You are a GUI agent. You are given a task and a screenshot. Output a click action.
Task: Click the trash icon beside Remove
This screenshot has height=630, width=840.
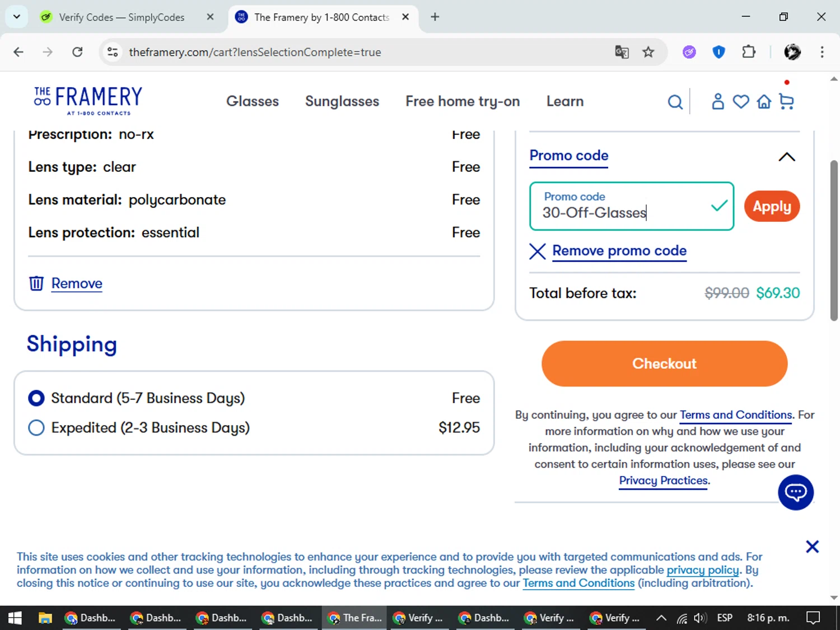36,283
